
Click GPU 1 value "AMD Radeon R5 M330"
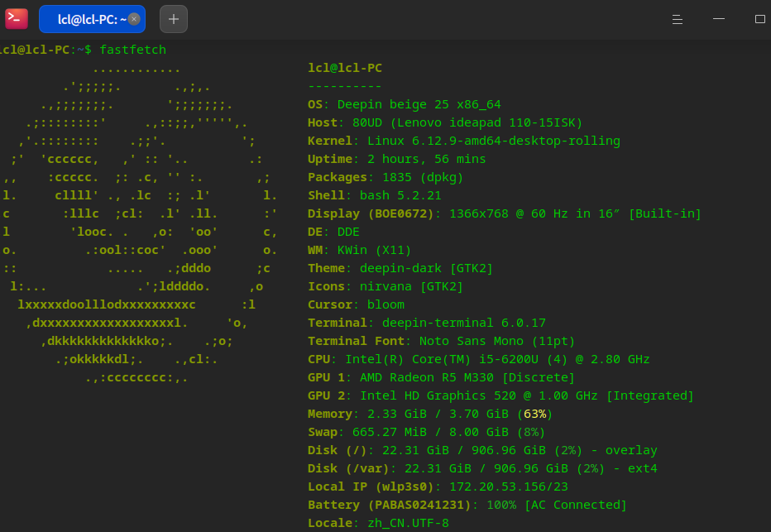tap(426, 377)
